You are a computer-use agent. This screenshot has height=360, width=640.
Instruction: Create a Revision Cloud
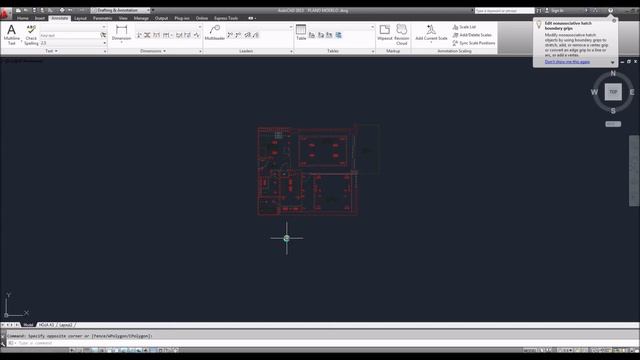402,35
